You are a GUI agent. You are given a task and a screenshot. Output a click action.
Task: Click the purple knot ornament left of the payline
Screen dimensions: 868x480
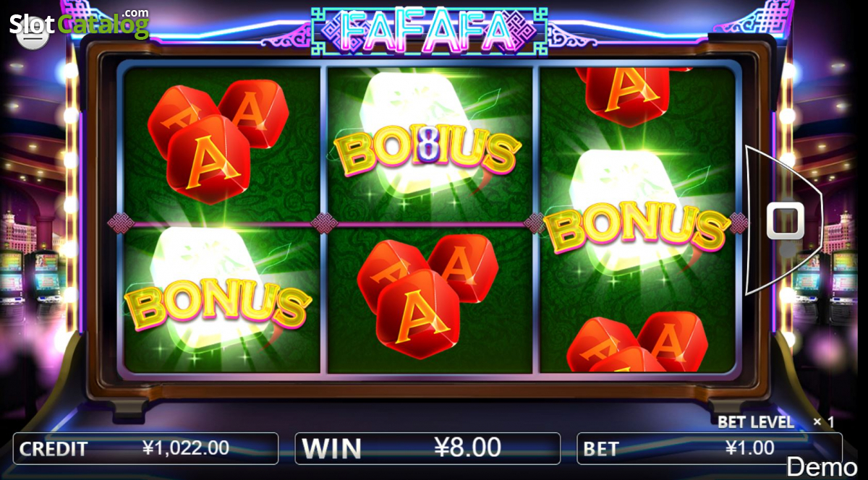(x=117, y=221)
